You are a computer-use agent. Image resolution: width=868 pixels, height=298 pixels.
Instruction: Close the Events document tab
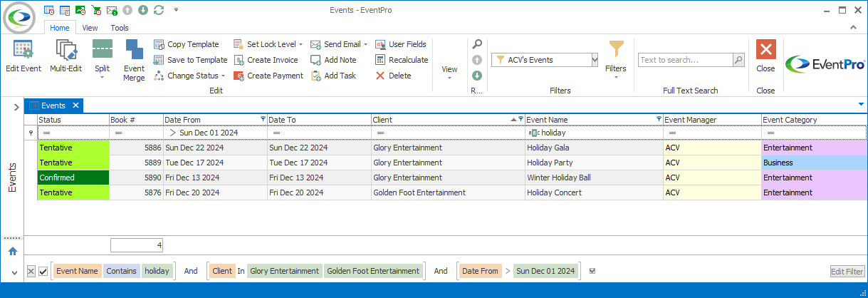pyautogui.click(x=75, y=106)
